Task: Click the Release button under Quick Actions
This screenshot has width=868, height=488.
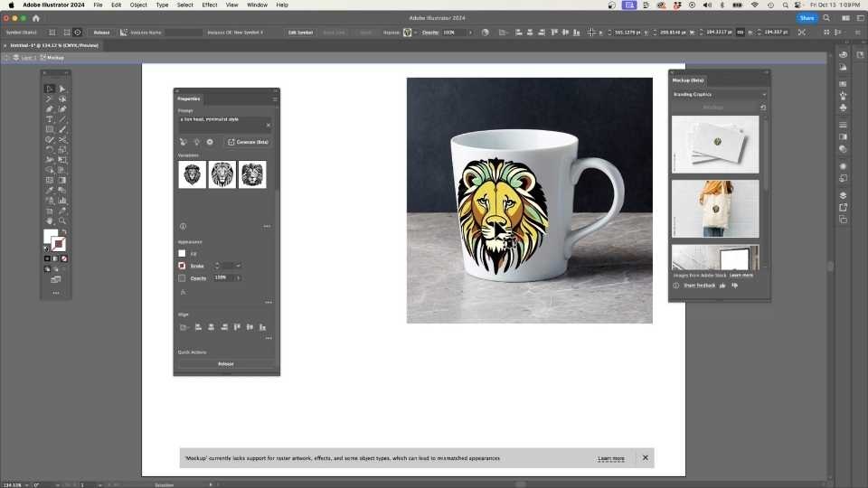Action: pyautogui.click(x=226, y=363)
